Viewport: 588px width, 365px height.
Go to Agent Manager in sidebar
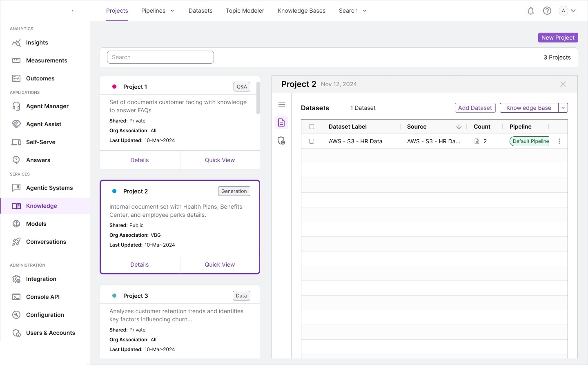pyautogui.click(x=47, y=107)
